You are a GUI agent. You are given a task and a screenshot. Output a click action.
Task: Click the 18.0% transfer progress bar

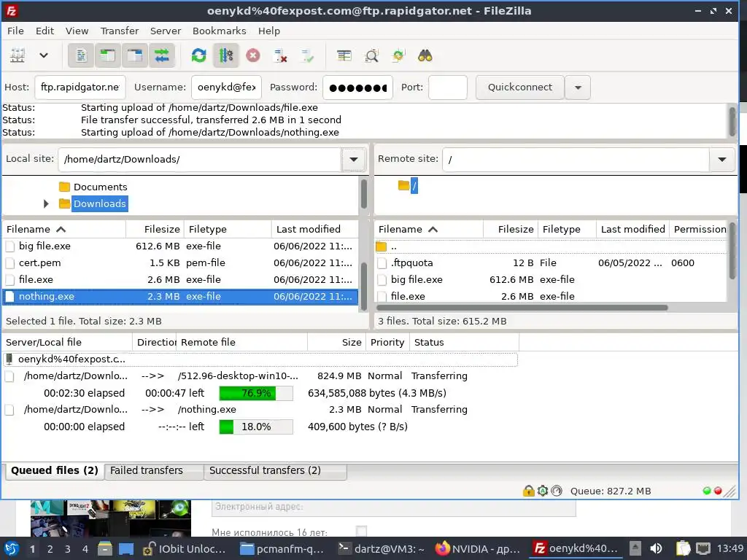click(x=256, y=427)
